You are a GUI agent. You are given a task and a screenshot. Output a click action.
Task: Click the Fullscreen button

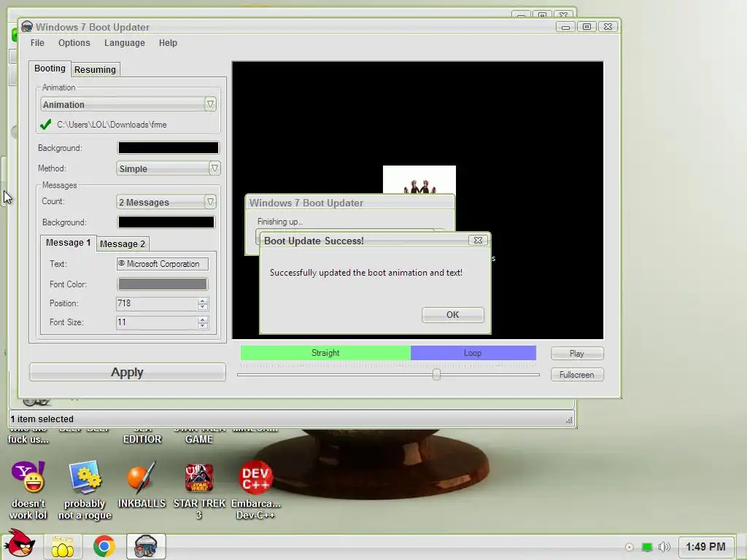click(577, 375)
